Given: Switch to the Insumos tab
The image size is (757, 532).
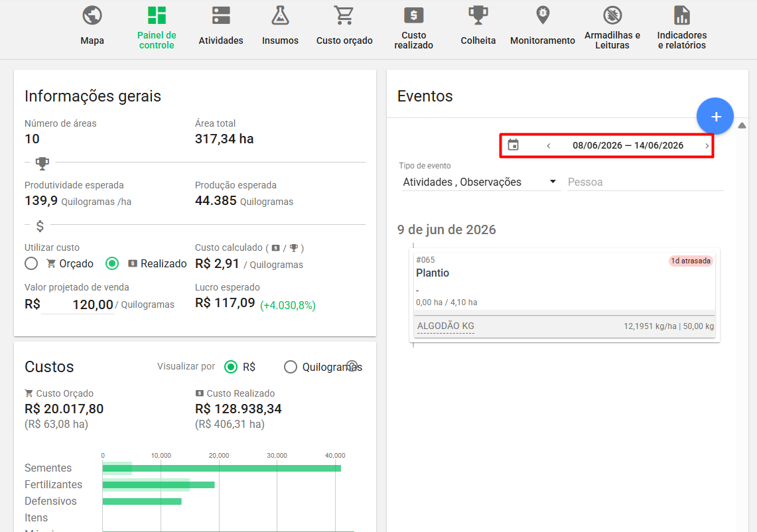Looking at the screenshot, I should click(x=280, y=40).
